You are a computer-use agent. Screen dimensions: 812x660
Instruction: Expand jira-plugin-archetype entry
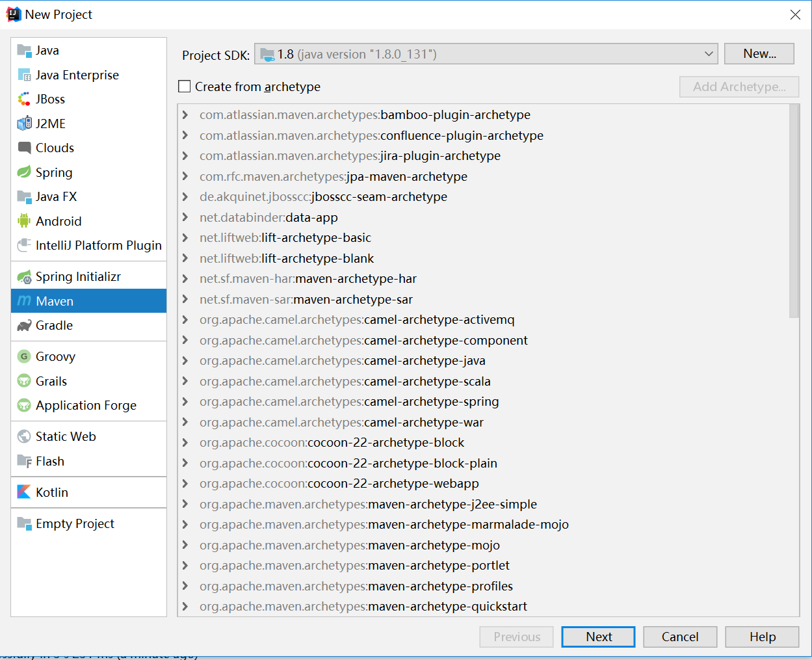[185, 156]
